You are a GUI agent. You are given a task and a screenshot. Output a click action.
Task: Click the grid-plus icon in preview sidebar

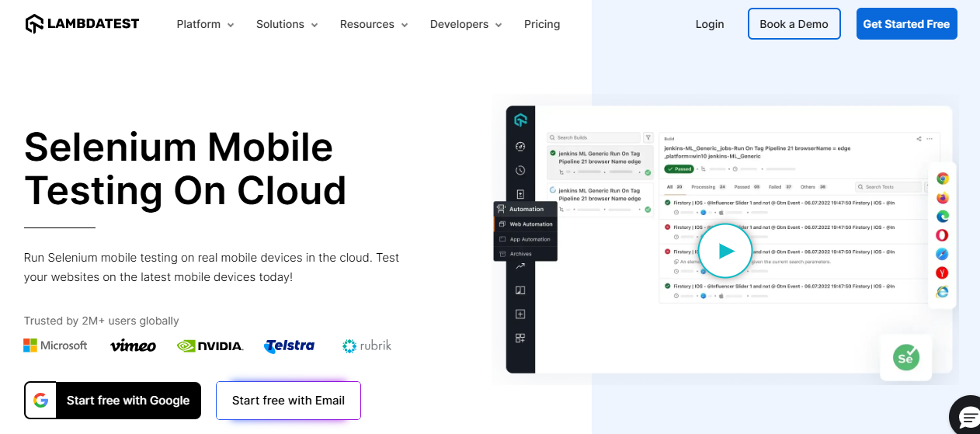[520, 339]
